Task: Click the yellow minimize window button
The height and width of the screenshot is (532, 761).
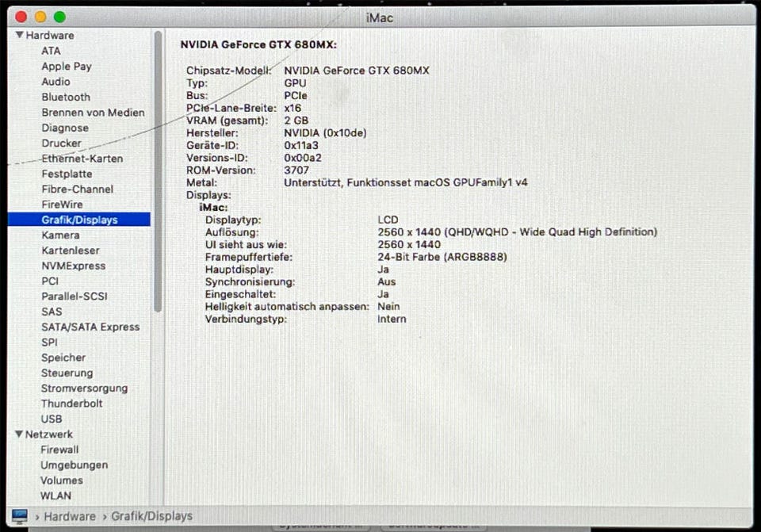Action: 40,17
